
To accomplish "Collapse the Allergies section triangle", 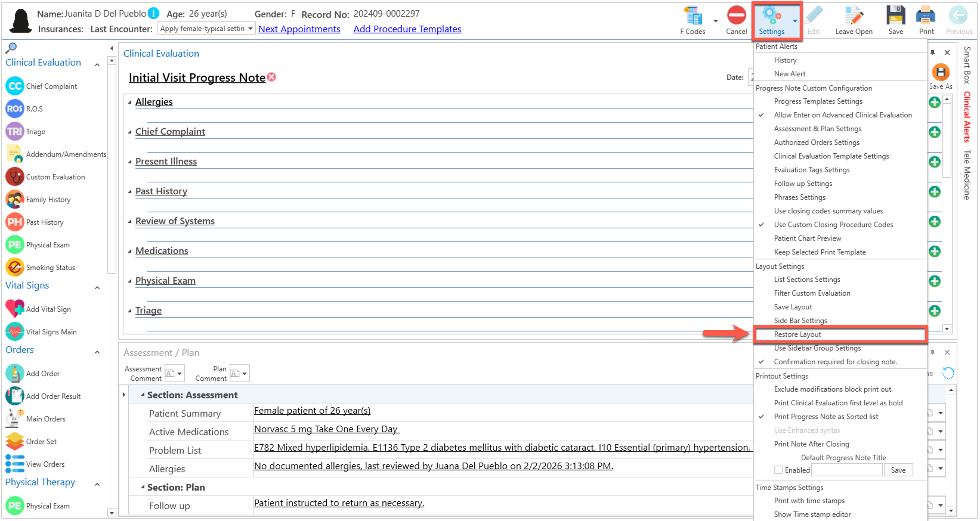I will (x=130, y=102).
